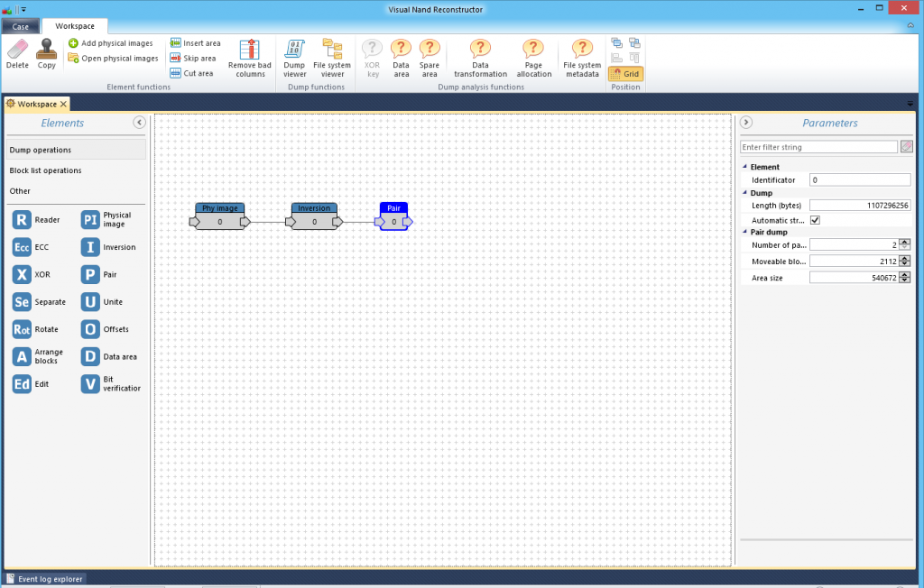Click the parameter filter string field

pyautogui.click(x=818, y=147)
